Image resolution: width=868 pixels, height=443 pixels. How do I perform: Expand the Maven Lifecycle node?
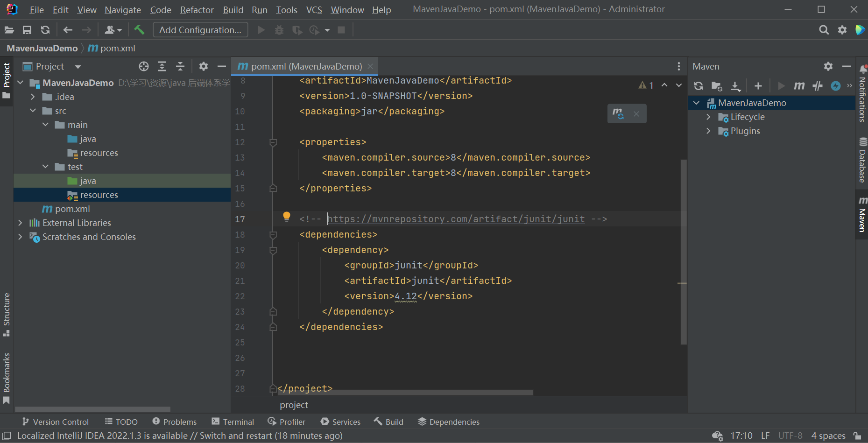pos(709,117)
